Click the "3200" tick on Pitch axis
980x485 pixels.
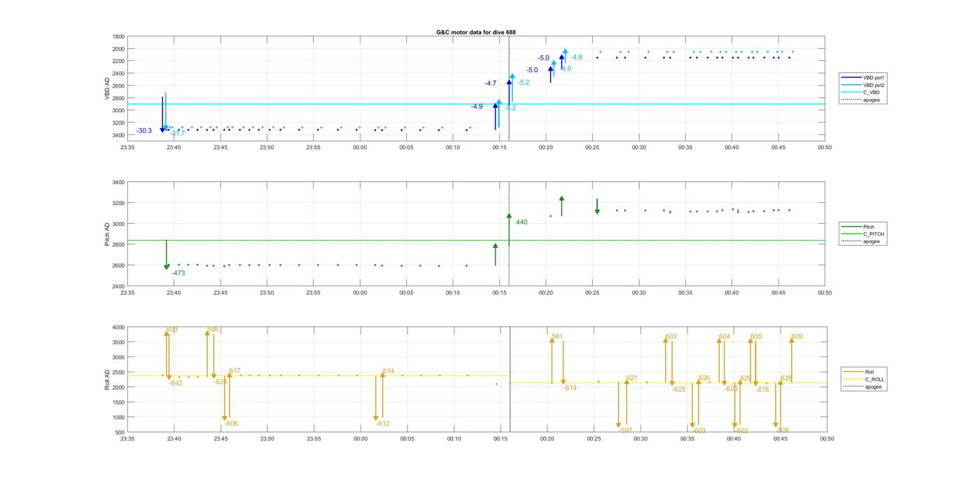[119, 203]
